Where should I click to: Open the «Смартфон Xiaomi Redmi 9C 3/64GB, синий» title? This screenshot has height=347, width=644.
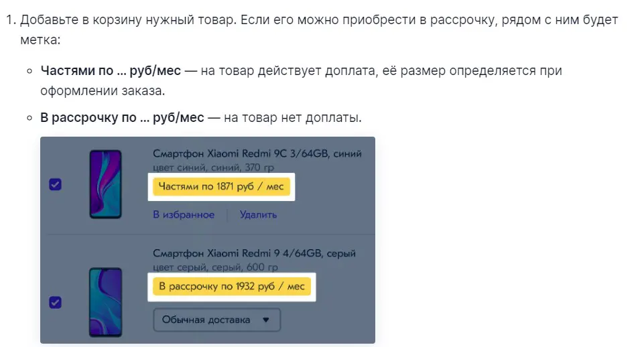pyautogui.click(x=257, y=153)
